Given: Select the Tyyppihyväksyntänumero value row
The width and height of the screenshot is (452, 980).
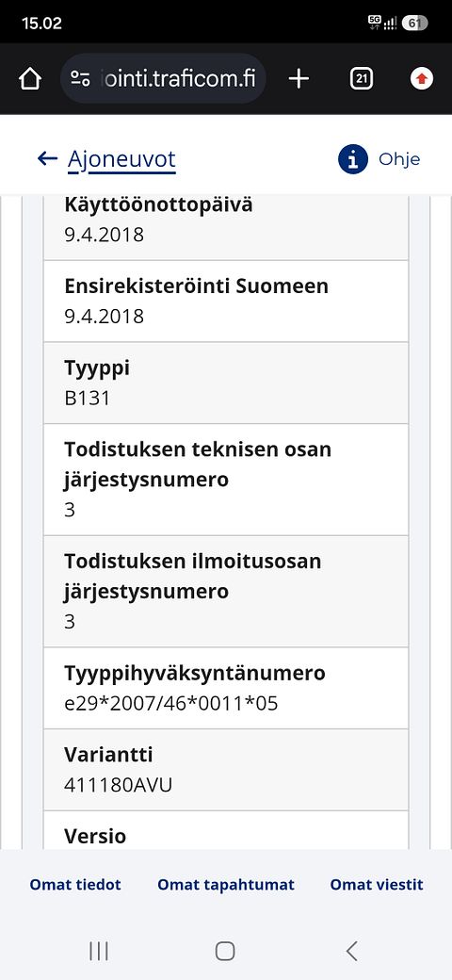Looking at the screenshot, I should (226, 688).
